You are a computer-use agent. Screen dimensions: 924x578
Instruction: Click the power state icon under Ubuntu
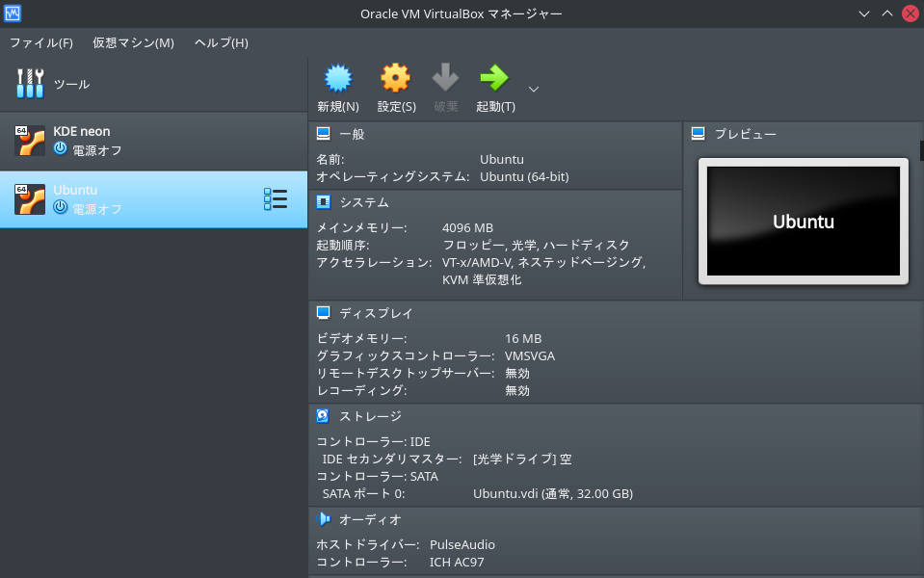tap(60, 207)
